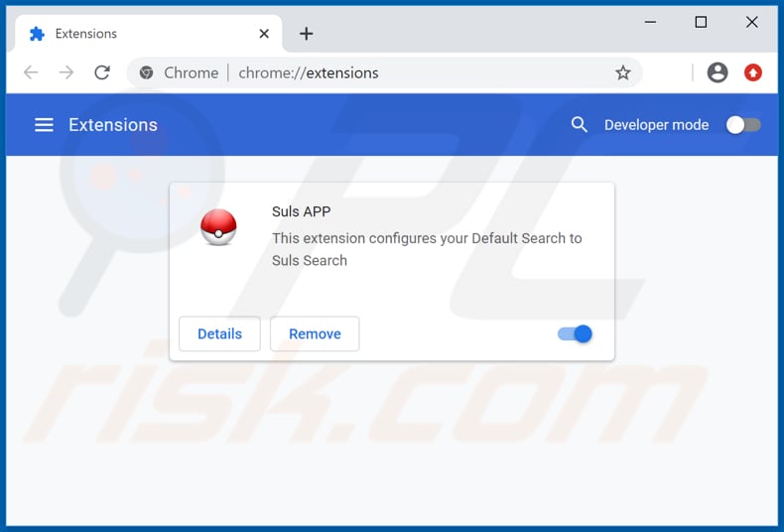This screenshot has width=784, height=532.
Task: Remove the Suls APP extension
Action: 315,333
